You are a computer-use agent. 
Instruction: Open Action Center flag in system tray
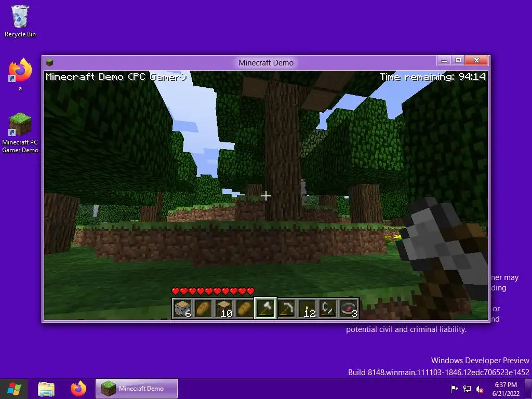point(454,389)
